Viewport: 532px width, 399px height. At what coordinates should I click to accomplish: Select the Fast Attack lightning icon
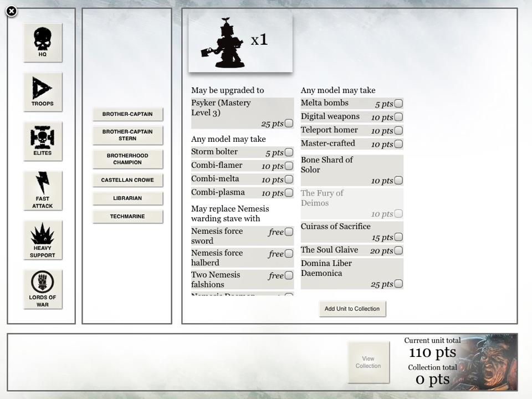click(43, 191)
